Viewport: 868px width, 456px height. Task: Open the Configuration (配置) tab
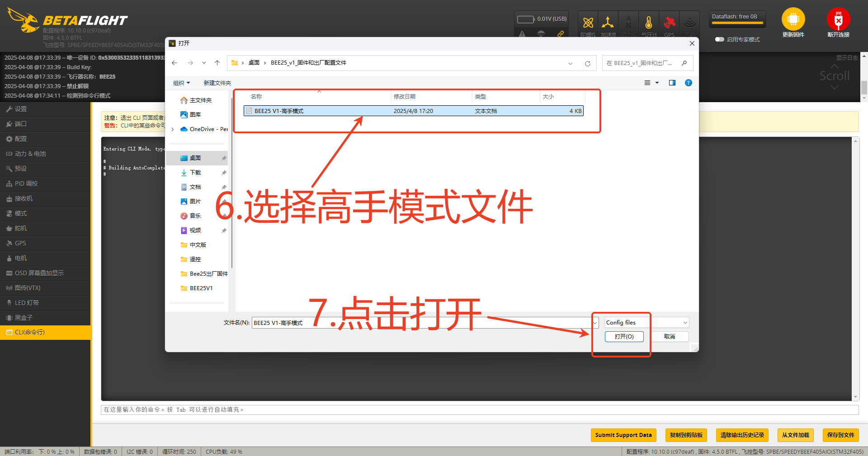click(x=45, y=139)
